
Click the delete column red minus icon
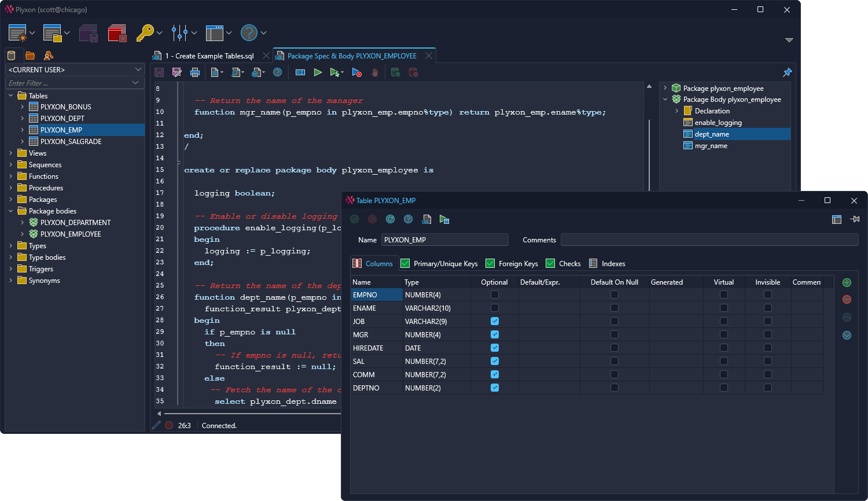tap(847, 300)
